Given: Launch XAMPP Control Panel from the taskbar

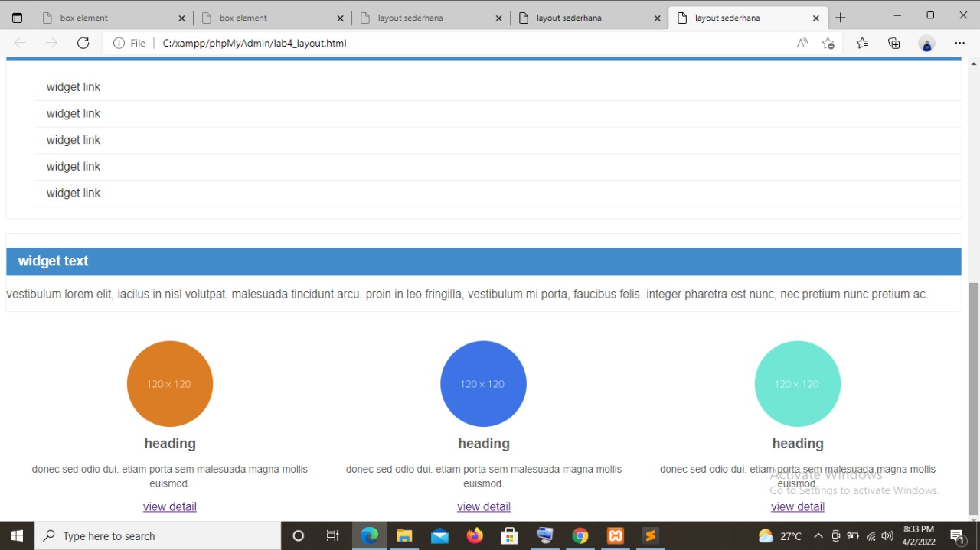Looking at the screenshot, I should [616, 535].
